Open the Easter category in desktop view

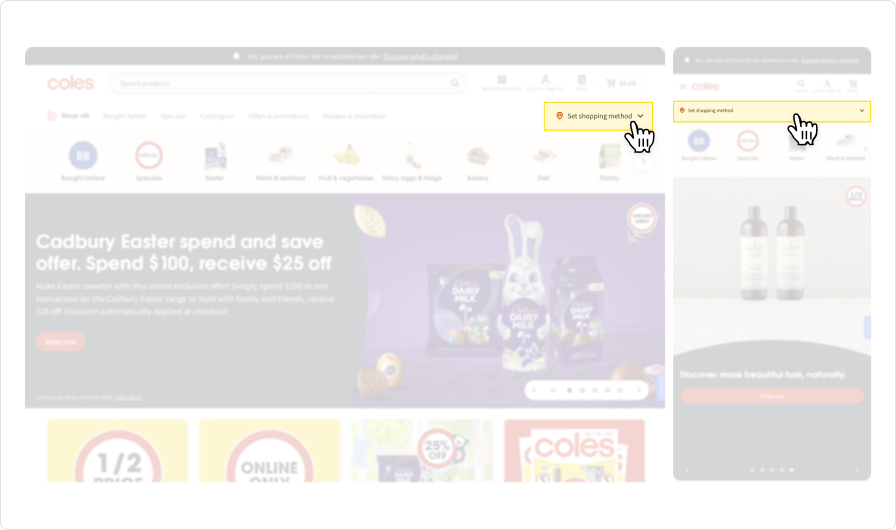coord(215,161)
